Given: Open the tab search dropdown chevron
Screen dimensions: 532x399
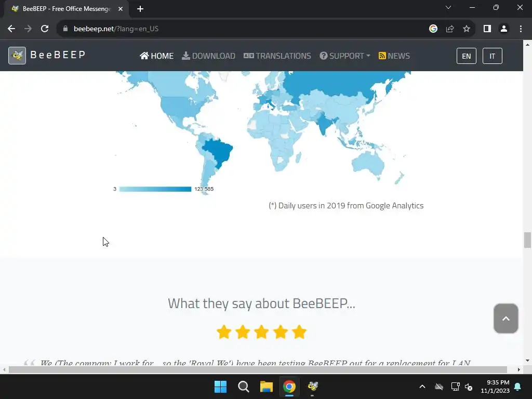Looking at the screenshot, I should click(448, 7).
